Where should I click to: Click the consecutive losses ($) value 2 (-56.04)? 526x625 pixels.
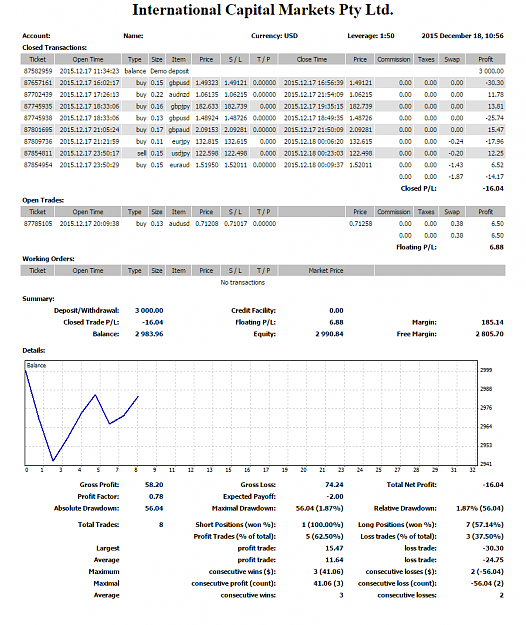(487, 572)
